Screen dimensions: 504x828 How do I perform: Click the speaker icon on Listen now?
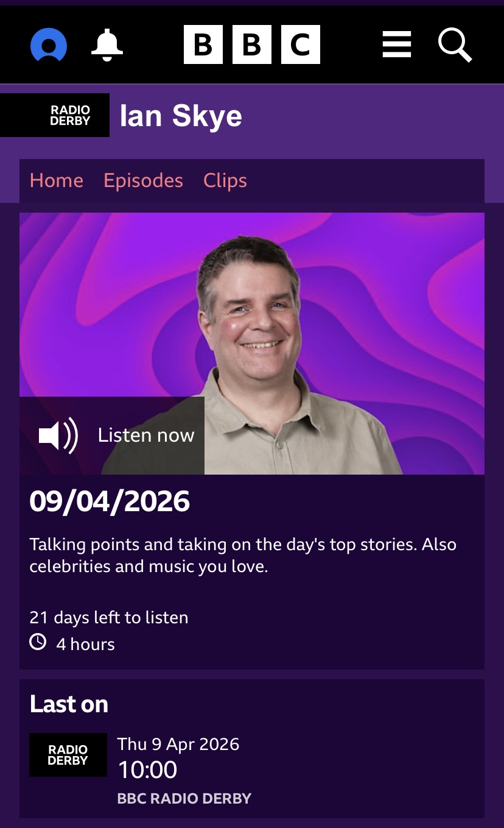(58, 435)
